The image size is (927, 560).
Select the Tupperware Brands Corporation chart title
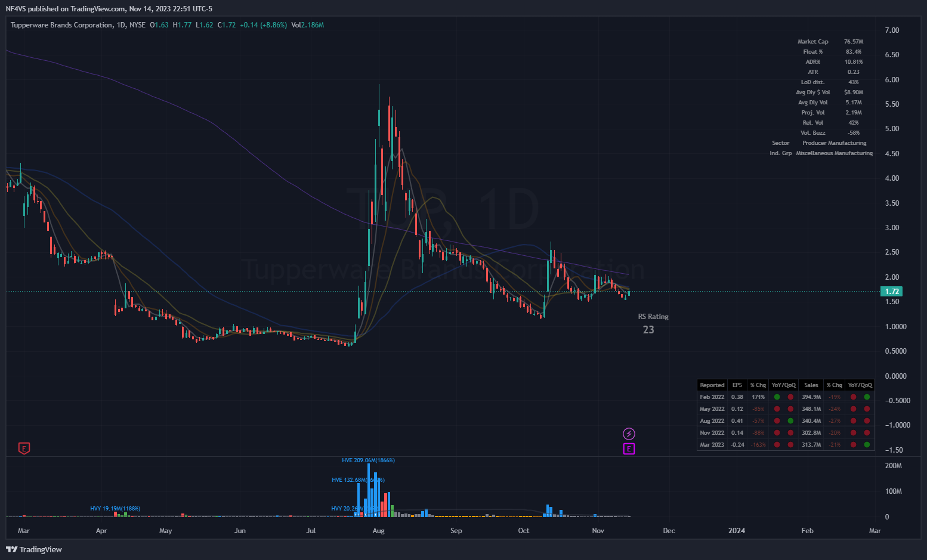[61, 25]
